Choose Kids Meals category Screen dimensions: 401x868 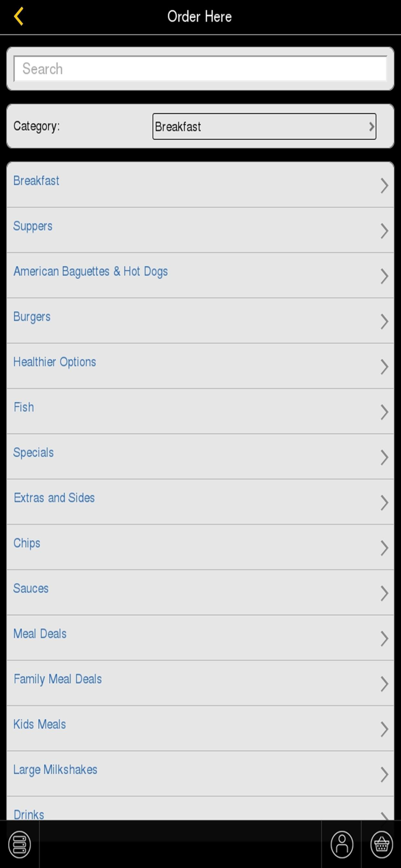click(x=40, y=724)
